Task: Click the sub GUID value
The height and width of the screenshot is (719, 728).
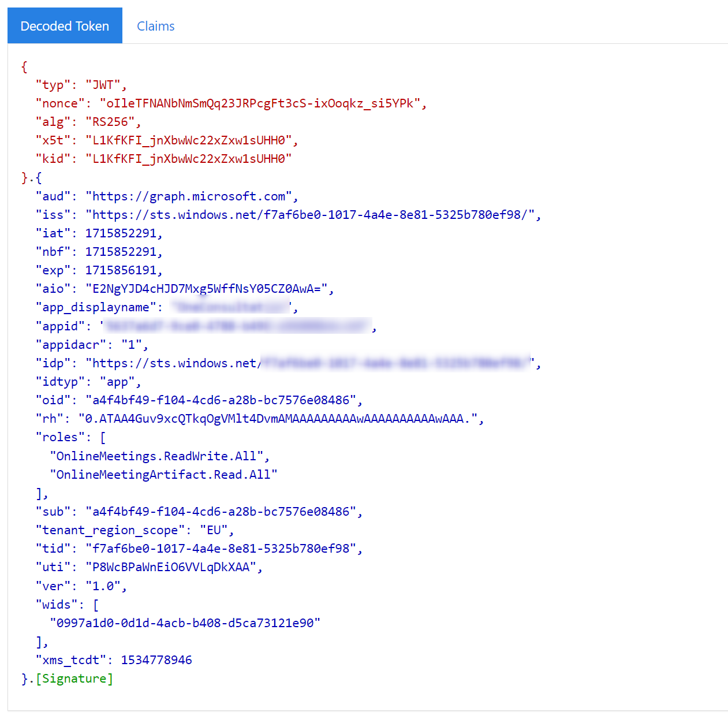Action: pyautogui.click(x=221, y=512)
